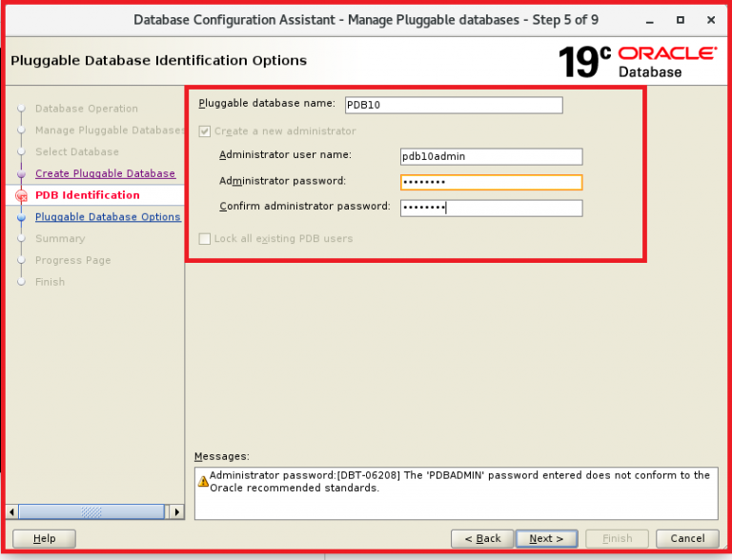Click the warning icon in Messages
Screen dimensions: 732x560
coord(203,481)
